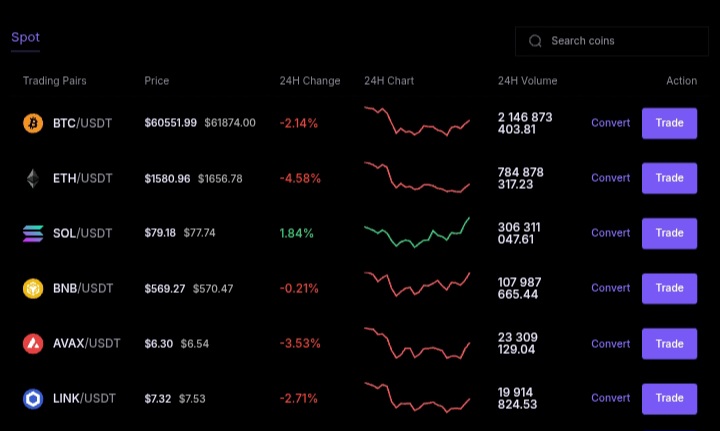The image size is (720, 431).
Task: Click the Avalanche red logo icon
Action: (33, 343)
